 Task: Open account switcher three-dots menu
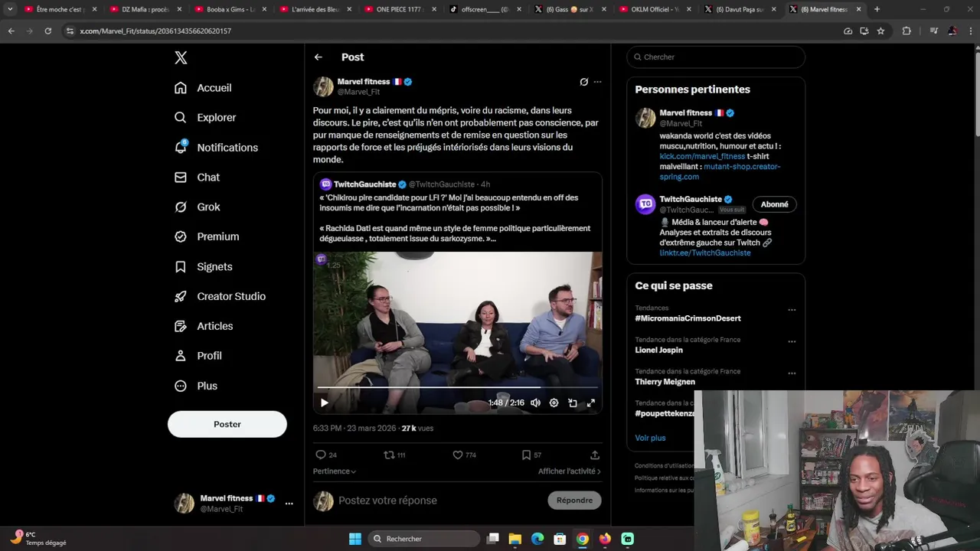(x=289, y=504)
